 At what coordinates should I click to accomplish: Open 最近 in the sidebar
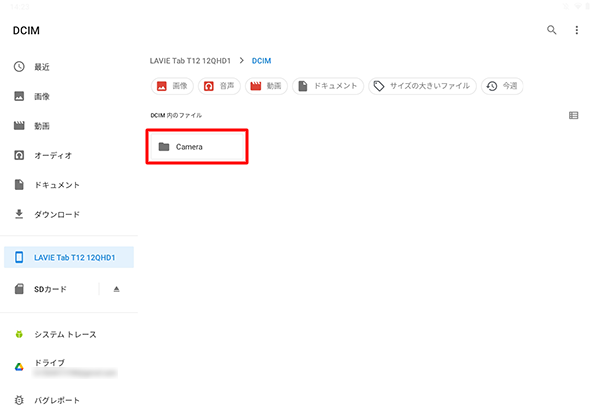pyautogui.click(x=69, y=67)
